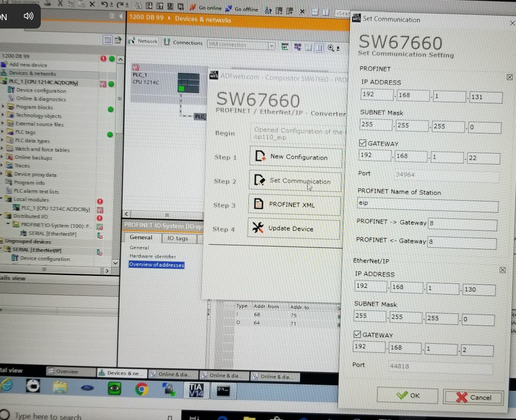516x420 pixels.
Task: Click the split editor vertically icon
Action: [x=326, y=13]
